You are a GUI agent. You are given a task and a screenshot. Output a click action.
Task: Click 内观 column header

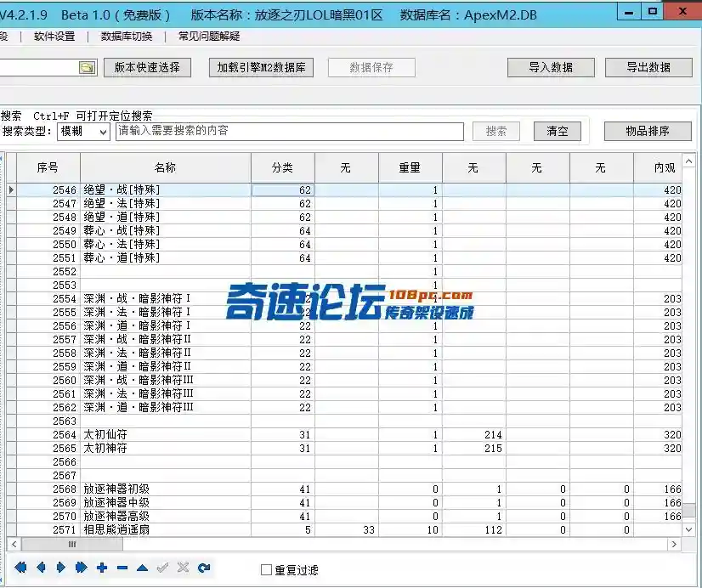[x=658, y=167]
